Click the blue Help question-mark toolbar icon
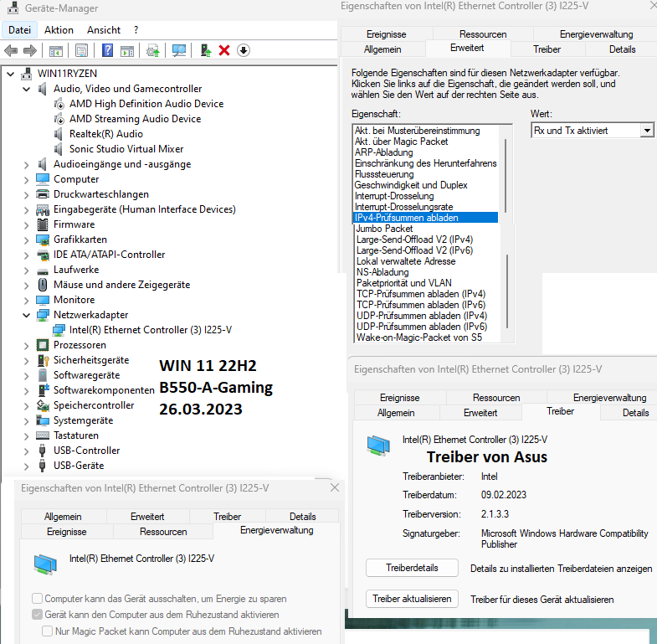This screenshot has height=644, width=657. pos(108,51)
